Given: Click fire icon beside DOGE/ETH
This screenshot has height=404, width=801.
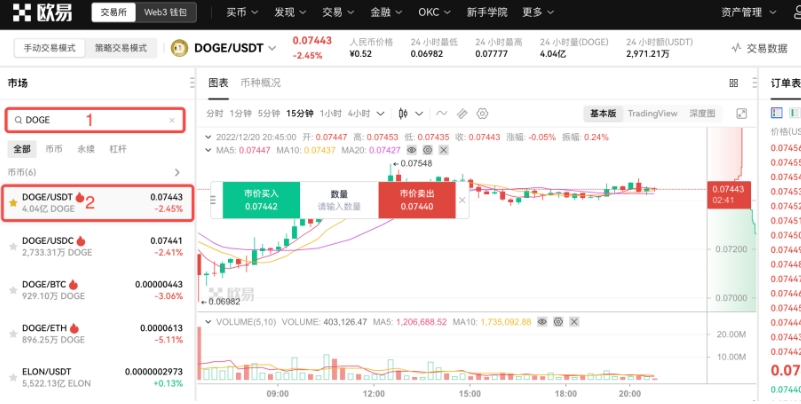Looking at the screenshot, I should (x=74, y=328).
